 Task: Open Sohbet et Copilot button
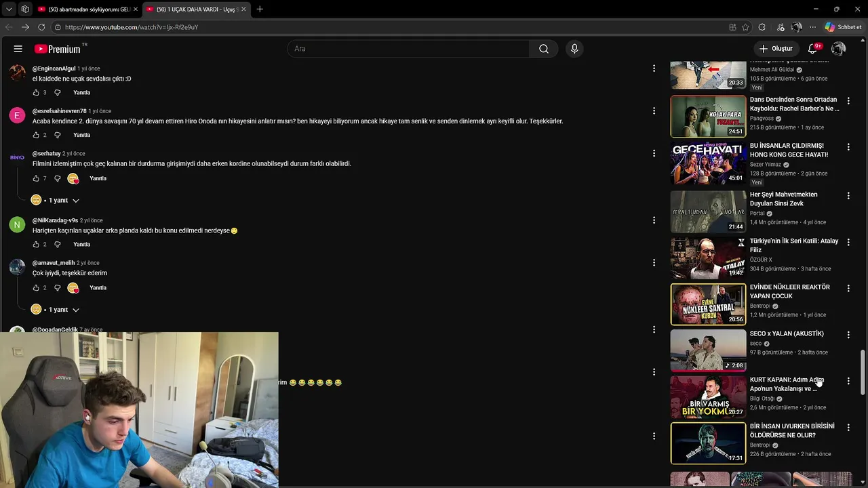point(844,27)
